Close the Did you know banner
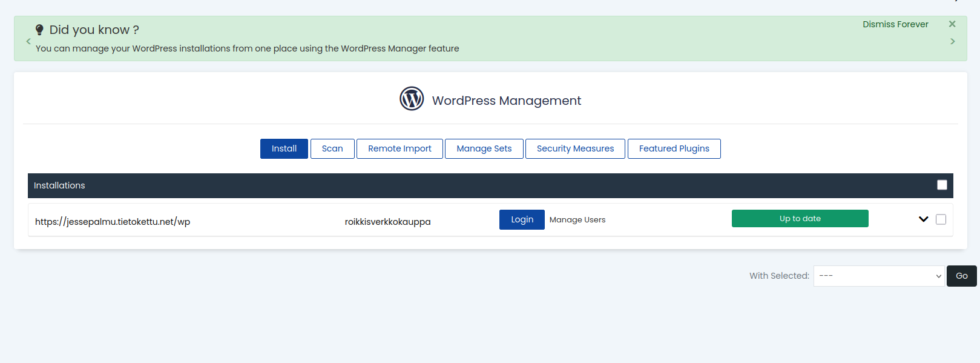 click(x=952, y=24)
